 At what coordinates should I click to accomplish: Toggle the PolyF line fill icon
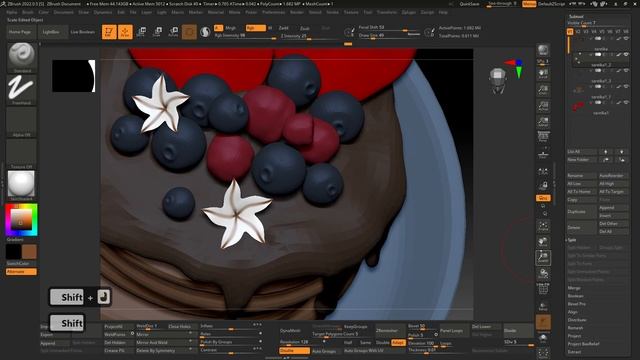[x=543, y=289]
